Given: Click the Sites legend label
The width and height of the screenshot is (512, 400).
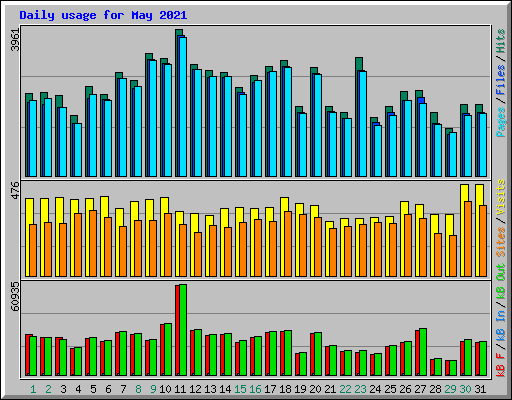Looking at the screenshot, I should coord(501,242).
